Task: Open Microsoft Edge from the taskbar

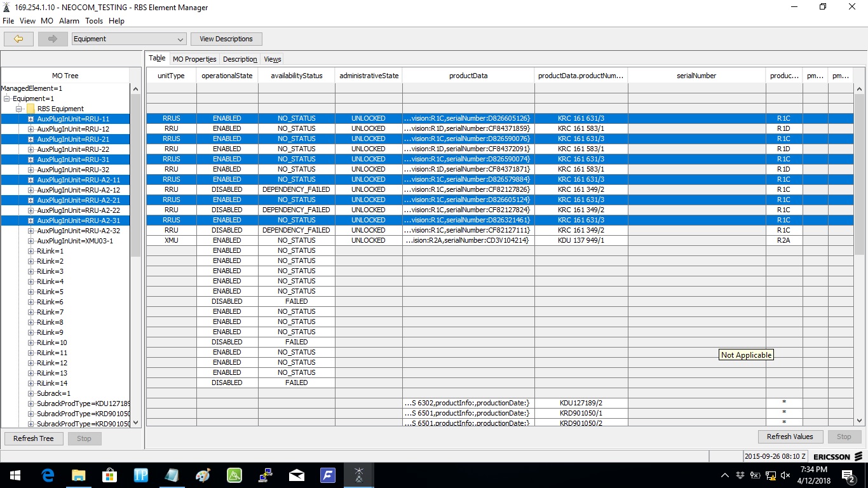Action: click(48, 475)
